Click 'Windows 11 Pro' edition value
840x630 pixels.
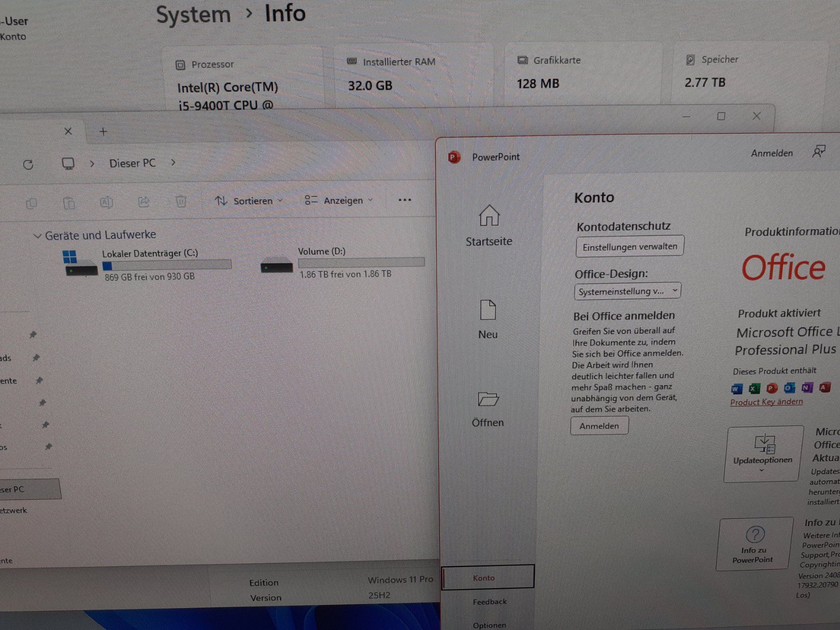click(400, 580)
